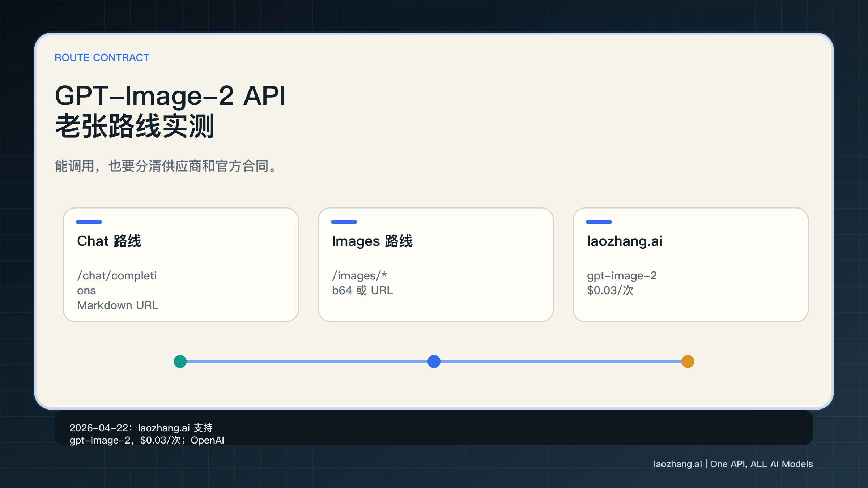Click the blue accent bar on Images 路线 card
The width and height of the screenshot is (868, 488).
[x=344, y=222]
